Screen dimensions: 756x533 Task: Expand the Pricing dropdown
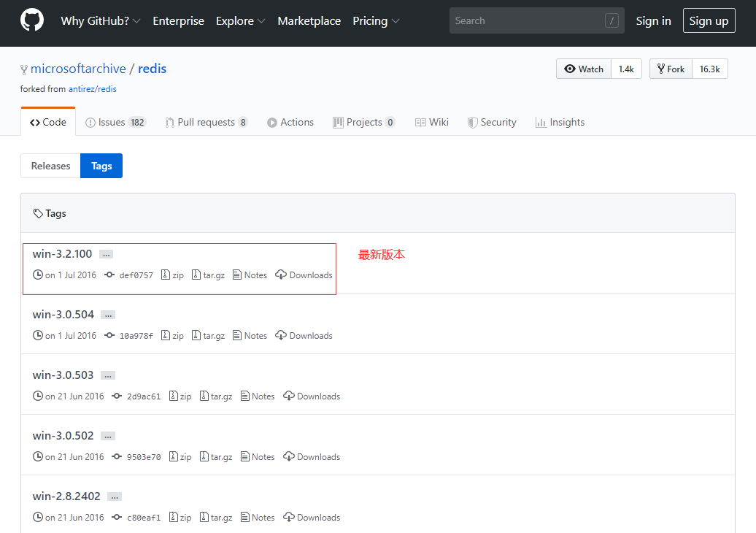click(376, 20)
